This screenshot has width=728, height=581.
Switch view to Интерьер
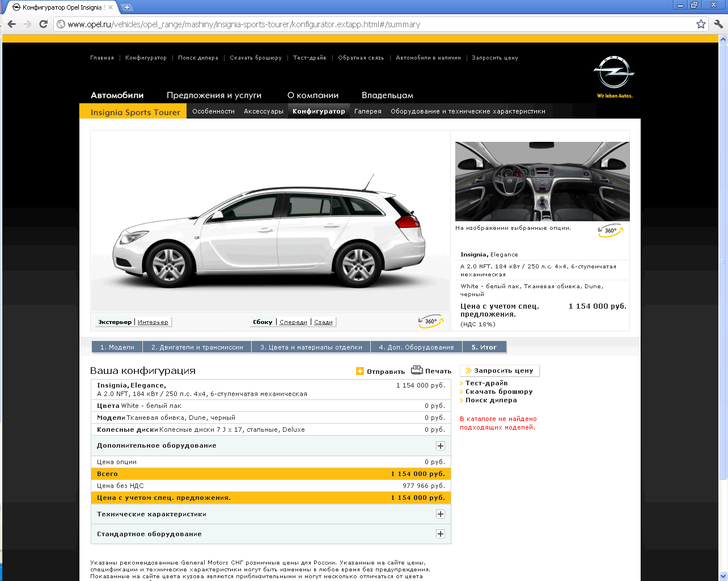coord(153,322)
